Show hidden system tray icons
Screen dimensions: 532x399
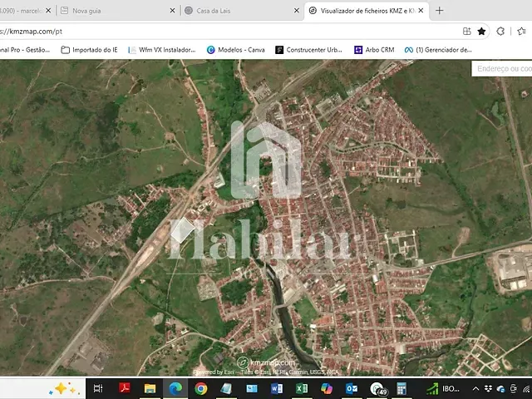(475, 389)
